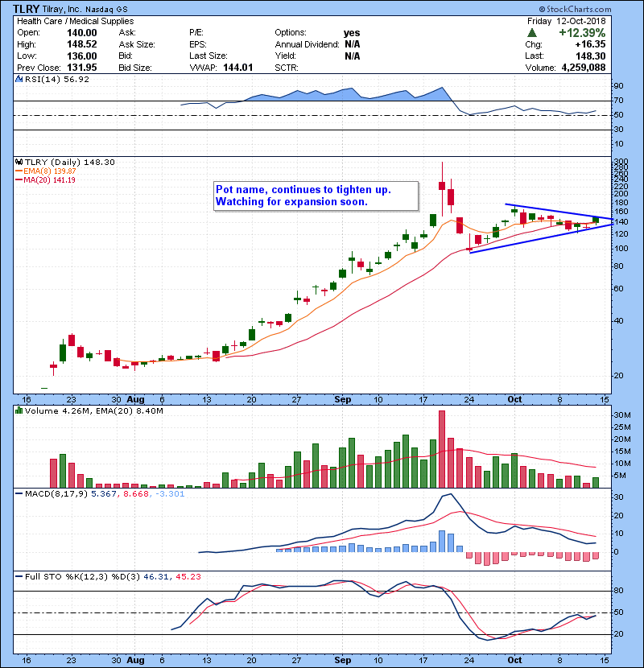Click the price axis label 40
644x668 pixels.
click(x=618, y=320)
